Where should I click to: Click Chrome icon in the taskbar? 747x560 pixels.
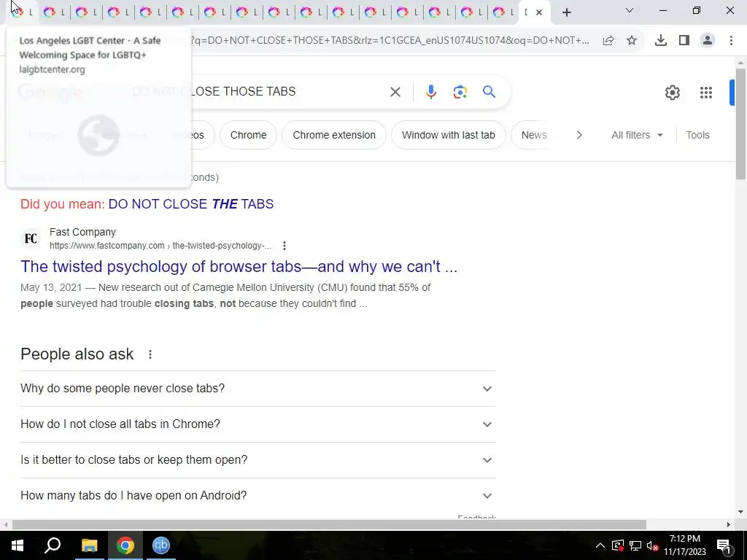point(125,545)
